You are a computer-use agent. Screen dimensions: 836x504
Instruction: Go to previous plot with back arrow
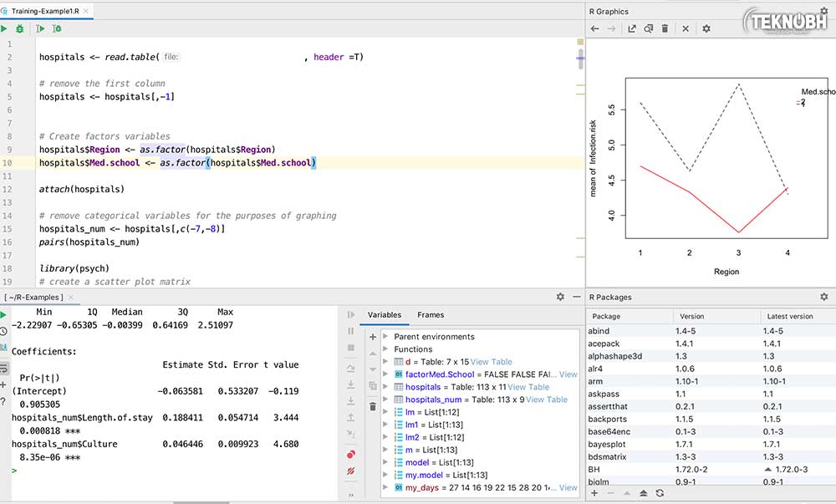(594, 28)
